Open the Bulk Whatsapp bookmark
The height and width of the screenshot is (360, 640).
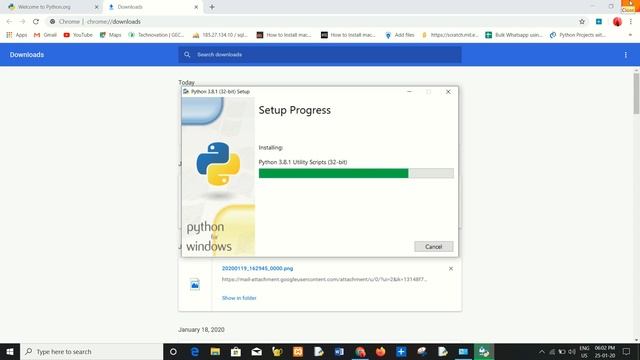[x=514, y=35]
